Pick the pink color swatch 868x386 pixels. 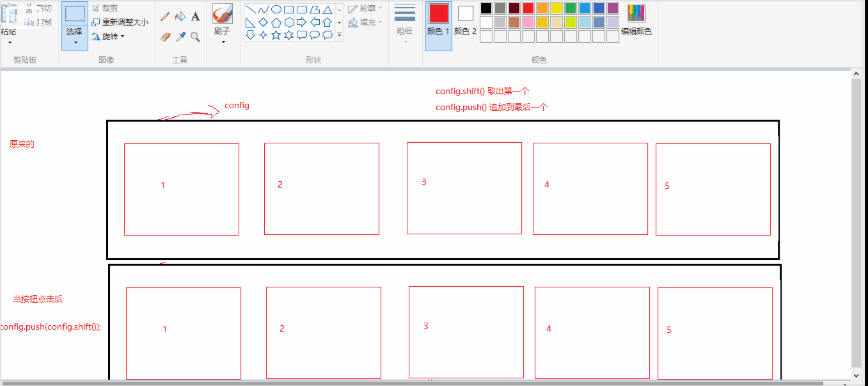pyautogui.click(x=528, y=22)
